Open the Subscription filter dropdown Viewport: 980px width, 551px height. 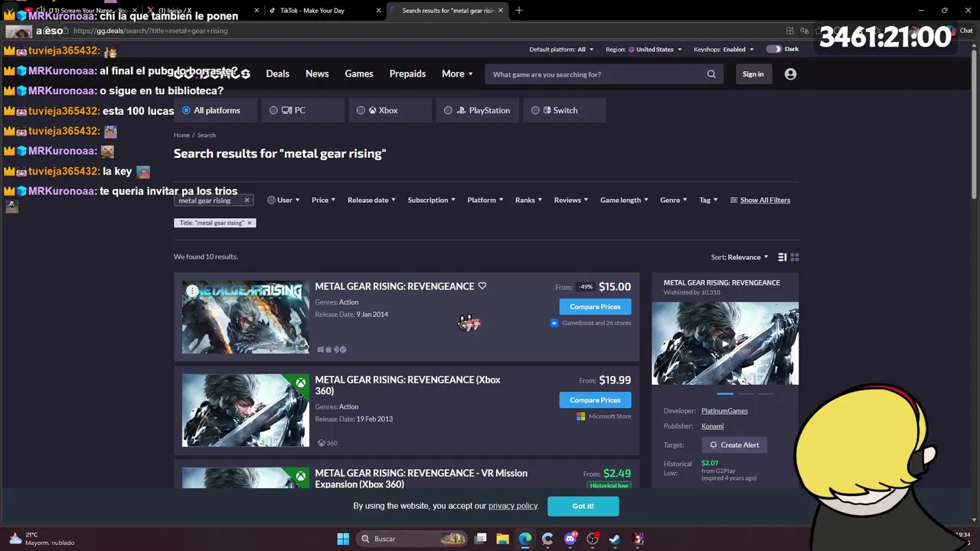[x=431, y=201]
